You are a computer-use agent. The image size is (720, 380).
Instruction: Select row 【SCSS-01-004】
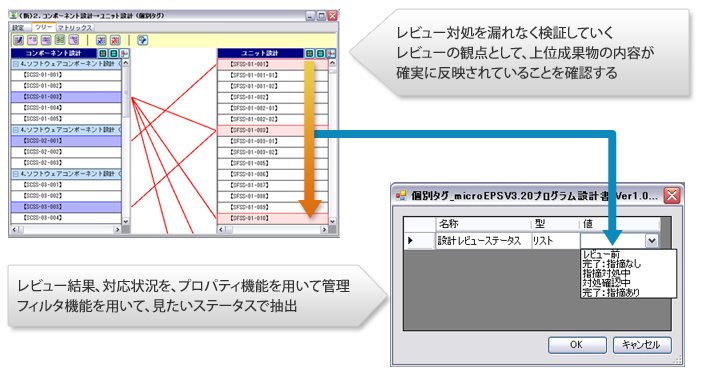(66, 108)
